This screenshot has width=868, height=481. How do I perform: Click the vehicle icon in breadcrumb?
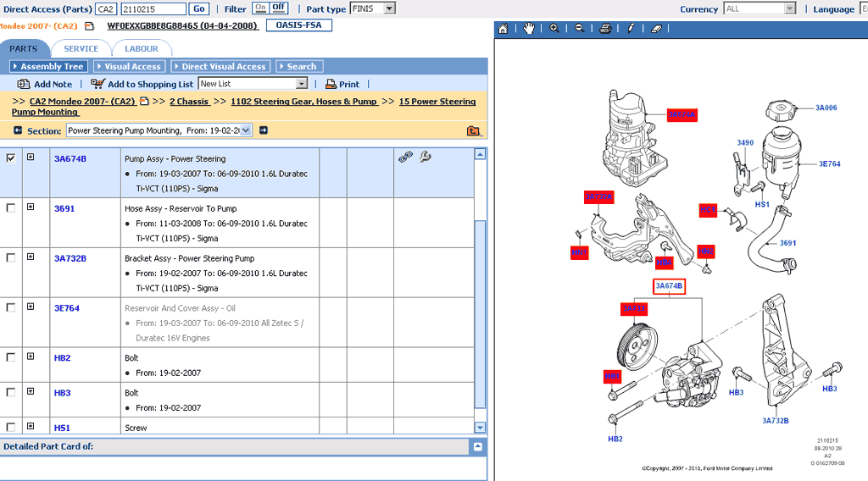[x=144, y=101]
